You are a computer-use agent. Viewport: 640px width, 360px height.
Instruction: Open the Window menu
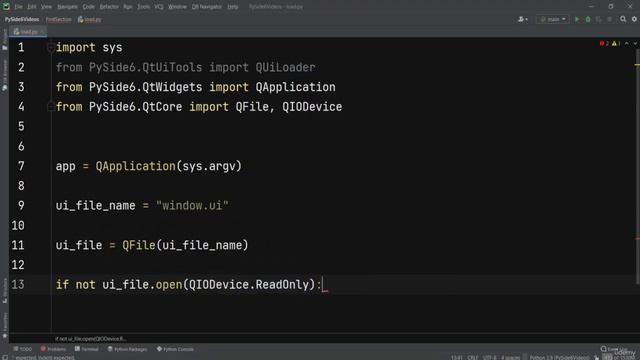pyautogui.click(x=177, y=7)
